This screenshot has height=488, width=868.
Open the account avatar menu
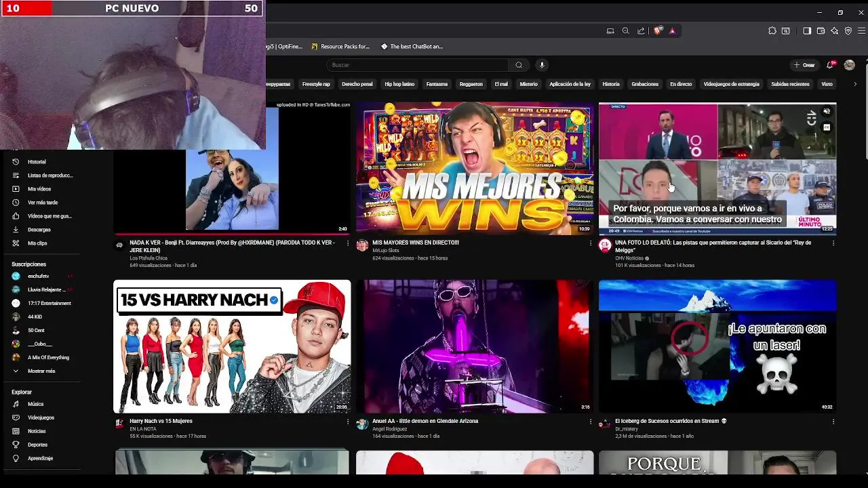[x=850, y=65]
